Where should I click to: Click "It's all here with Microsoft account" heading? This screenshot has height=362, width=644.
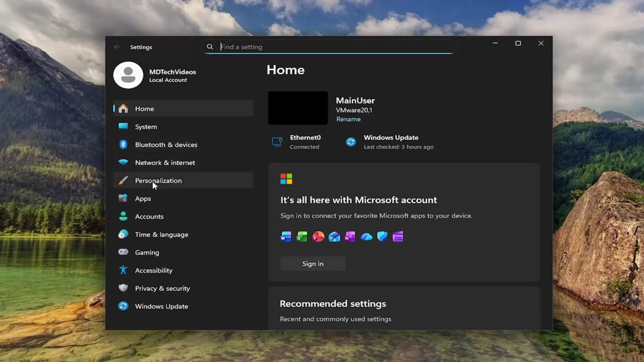359,200
